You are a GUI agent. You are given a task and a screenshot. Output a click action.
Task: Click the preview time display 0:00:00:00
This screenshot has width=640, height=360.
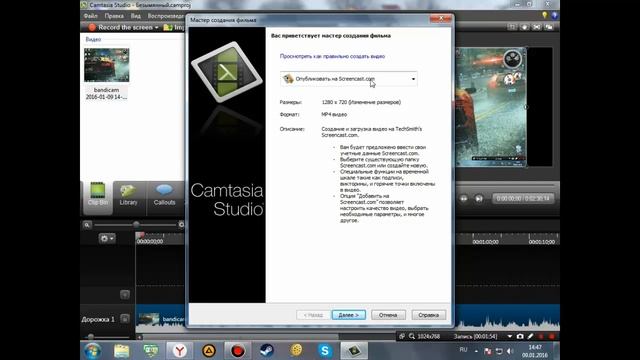coord(509,199)
